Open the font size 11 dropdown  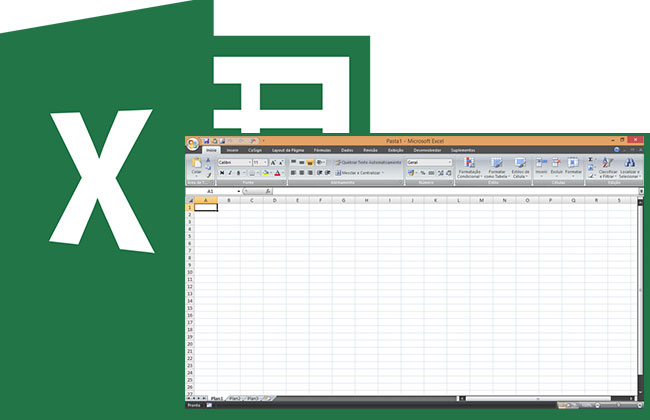[x=265, y=163]
